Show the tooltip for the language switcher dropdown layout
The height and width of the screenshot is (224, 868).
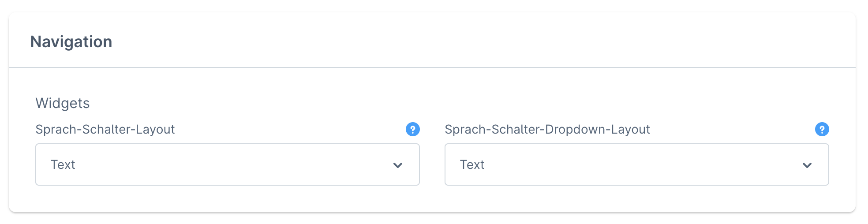[822, 129]
